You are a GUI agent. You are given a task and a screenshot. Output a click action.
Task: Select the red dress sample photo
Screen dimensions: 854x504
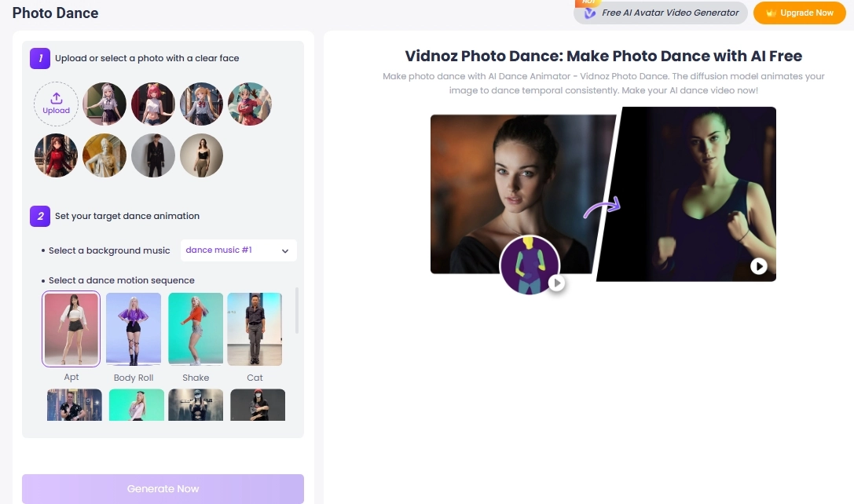pos(56,155)
